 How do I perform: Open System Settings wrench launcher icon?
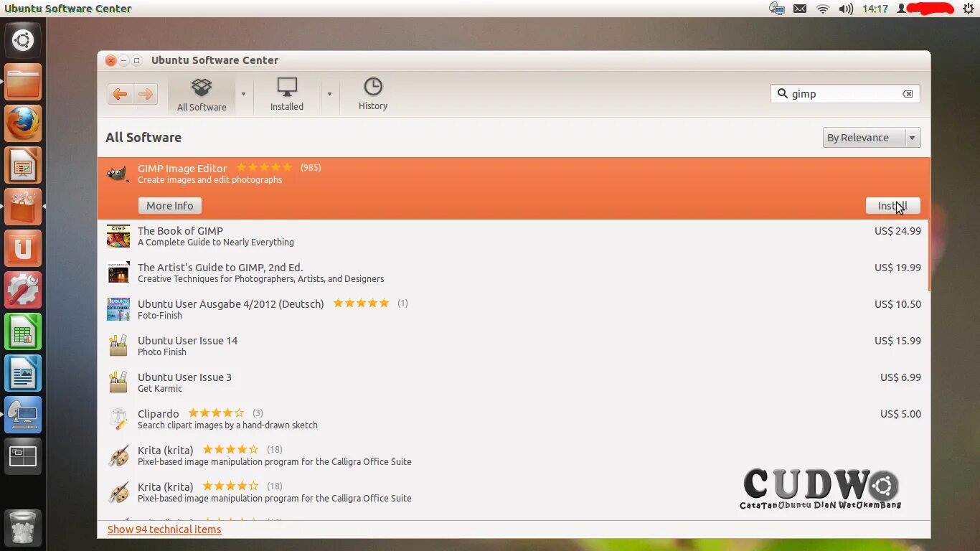(23, 290)
